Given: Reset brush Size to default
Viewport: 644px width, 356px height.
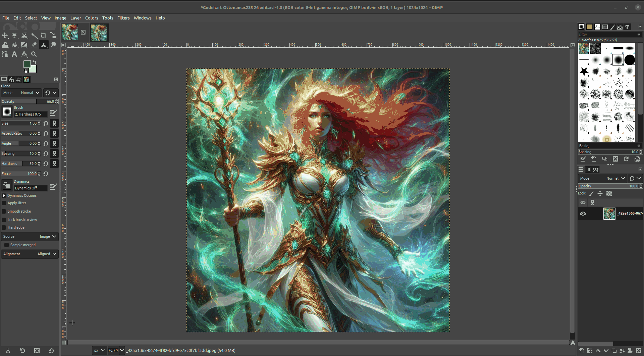Looking at the screenshot, I should pyautogui.click(x=46, y=123).
